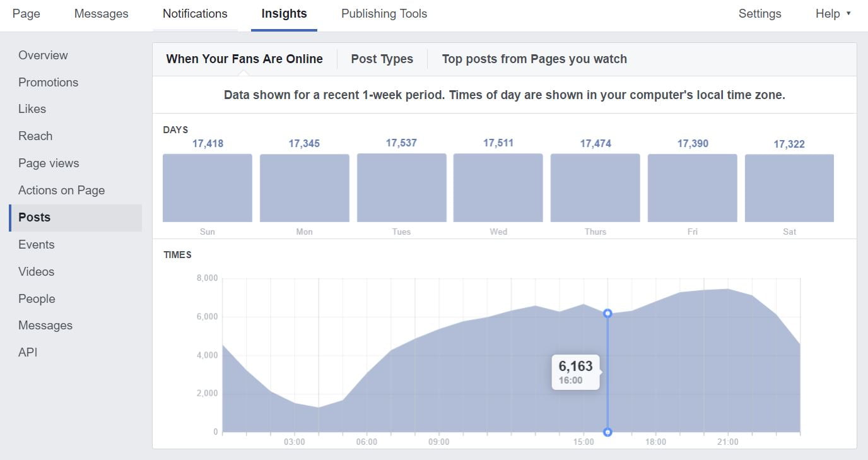
Task: Open the Publishing Tools tab
Action: tap(384, 14)
